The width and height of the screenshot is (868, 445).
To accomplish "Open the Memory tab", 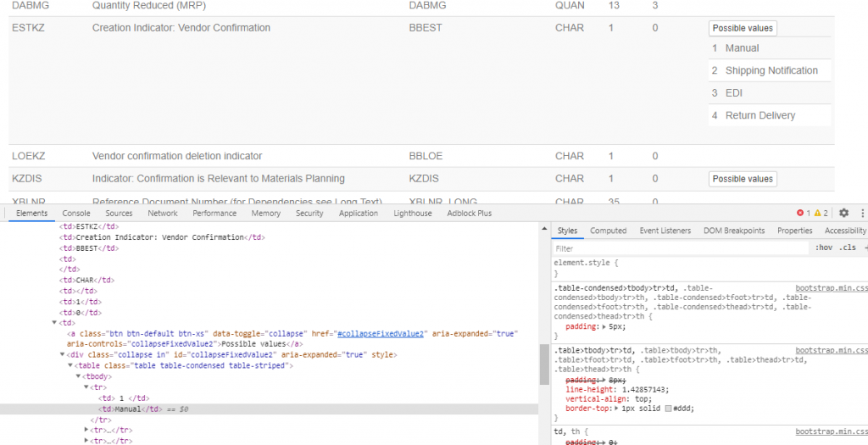I will pos(265,213).
